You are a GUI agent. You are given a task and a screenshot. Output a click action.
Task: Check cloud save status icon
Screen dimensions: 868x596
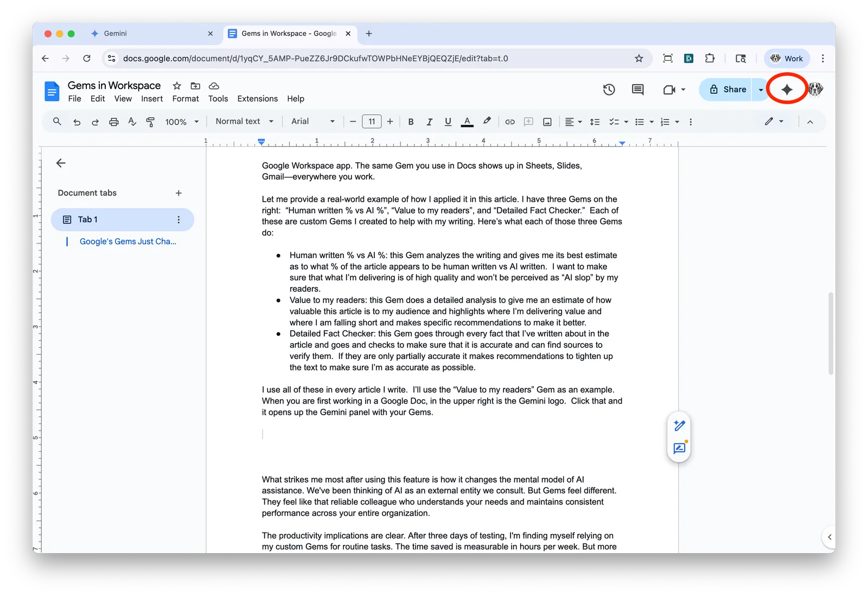tap(214, 86)
